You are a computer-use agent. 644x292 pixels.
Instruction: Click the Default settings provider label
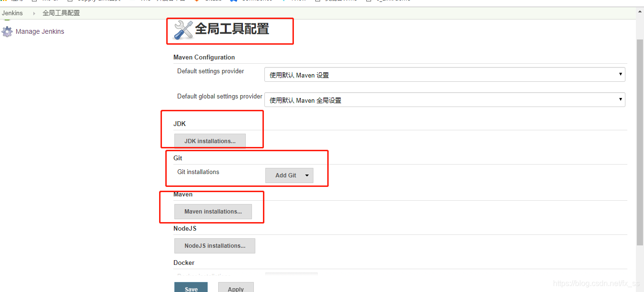pyautogui.click(x=211, y=71)
